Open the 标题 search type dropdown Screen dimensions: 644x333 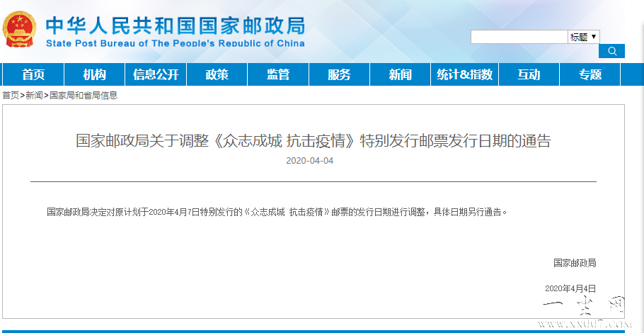pos(584,37)
